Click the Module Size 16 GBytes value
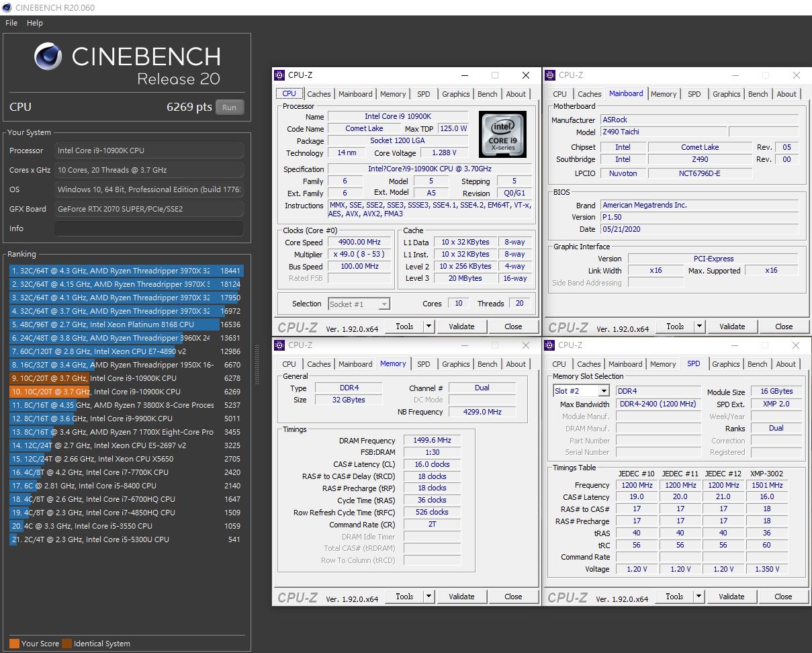The width and height of the screenshot is (812, 653). pos(776,391)
